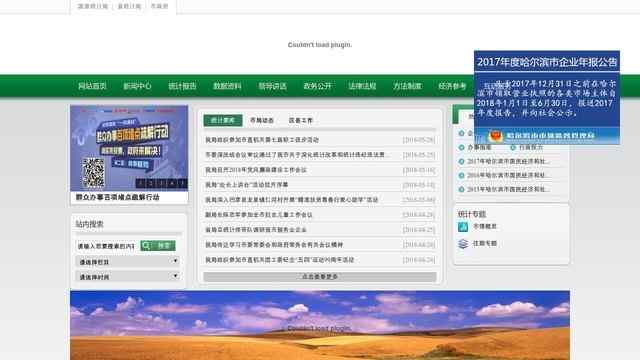Click the stacked layers icon under 统计专题
Viewport: 640px width, 360px height.
coord(463,244)
